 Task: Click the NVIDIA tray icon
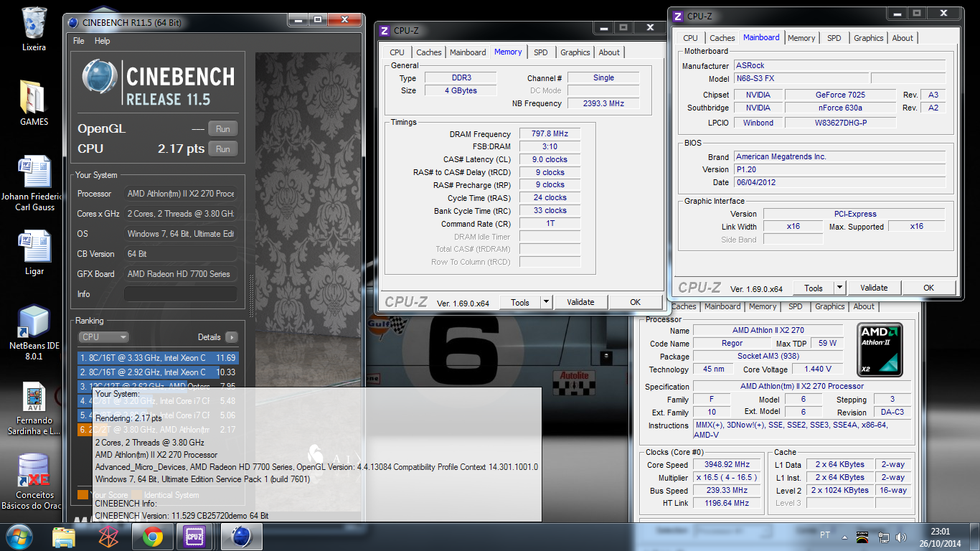point(863,537)
